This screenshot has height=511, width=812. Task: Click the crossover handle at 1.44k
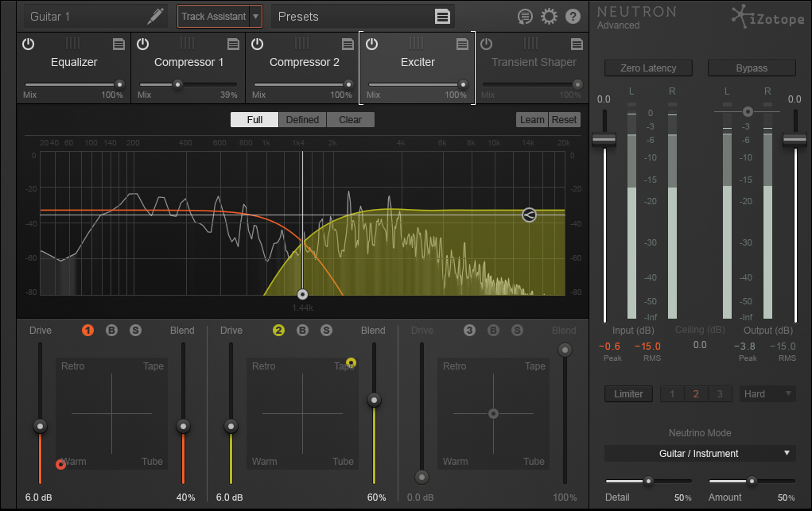302,295
